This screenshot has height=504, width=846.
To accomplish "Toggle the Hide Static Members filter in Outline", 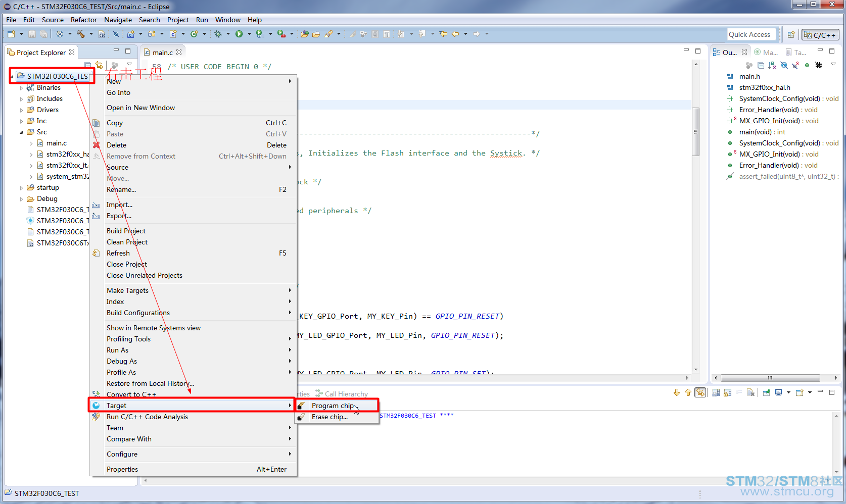I will point(795,65).
